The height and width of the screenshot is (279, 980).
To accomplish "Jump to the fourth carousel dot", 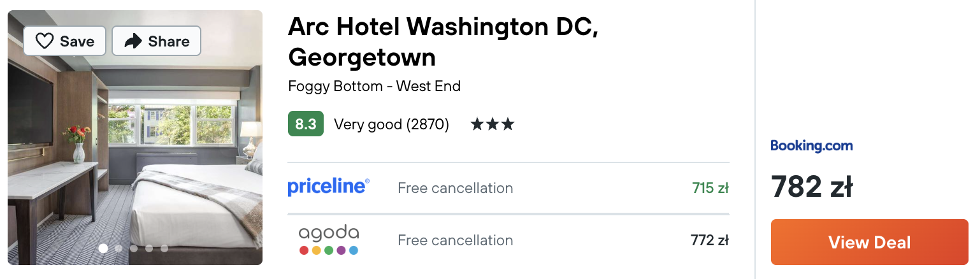I will pos(149,248).
